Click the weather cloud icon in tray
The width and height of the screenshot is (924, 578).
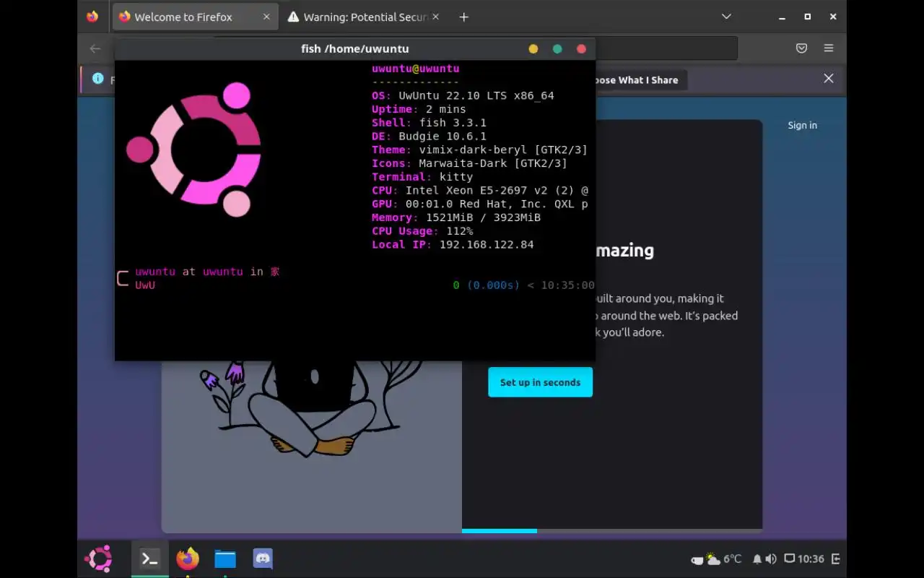click(713, 558)
